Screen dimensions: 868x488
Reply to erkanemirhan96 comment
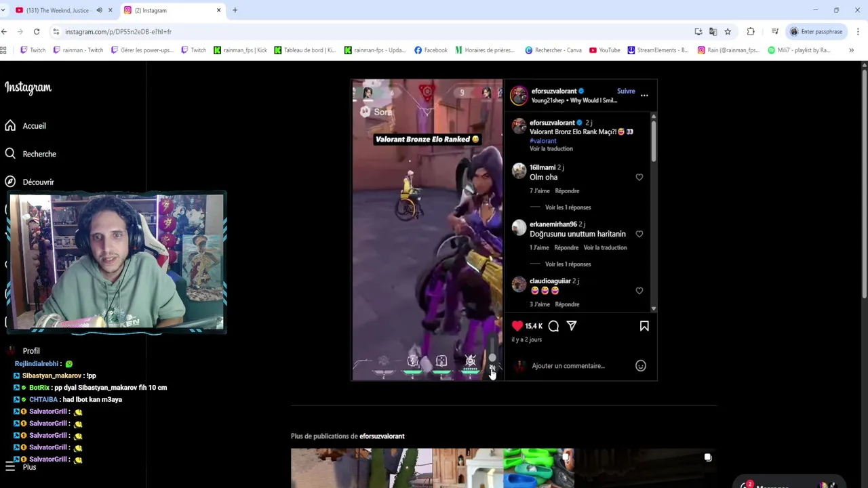567,248
